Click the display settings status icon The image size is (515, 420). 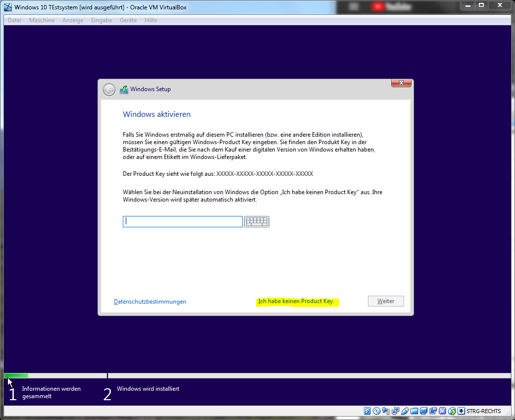[423, 411]
